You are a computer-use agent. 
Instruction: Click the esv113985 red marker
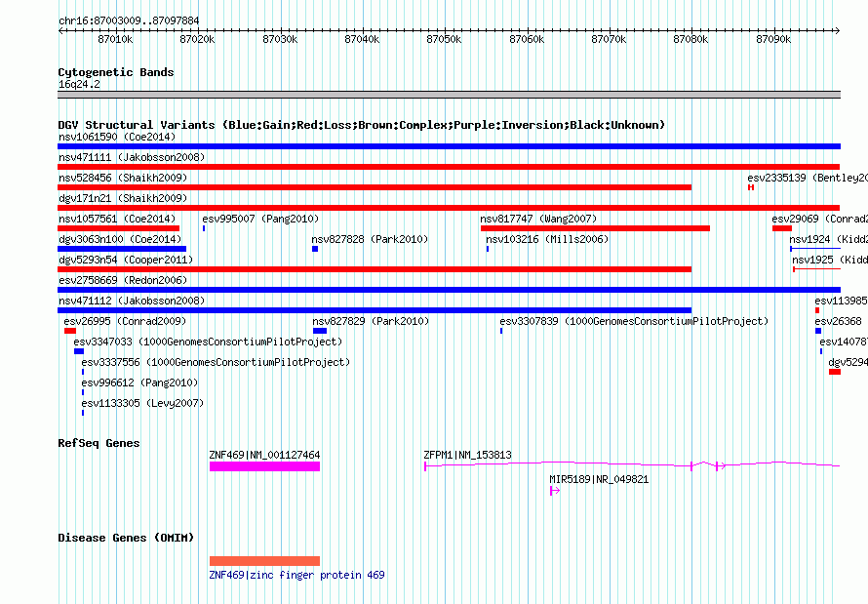click(x=817, y=310)
